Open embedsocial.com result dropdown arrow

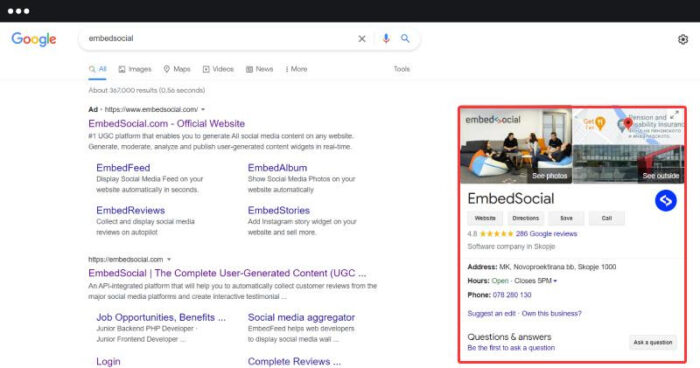click(169, 259)
